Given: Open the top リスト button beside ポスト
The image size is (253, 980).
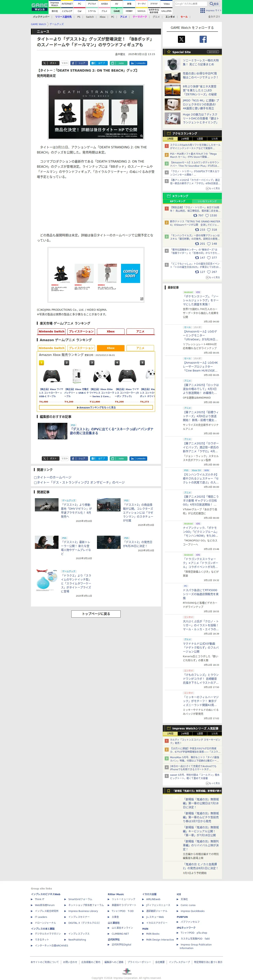Looking at the screenshot, I should (65, 63).
